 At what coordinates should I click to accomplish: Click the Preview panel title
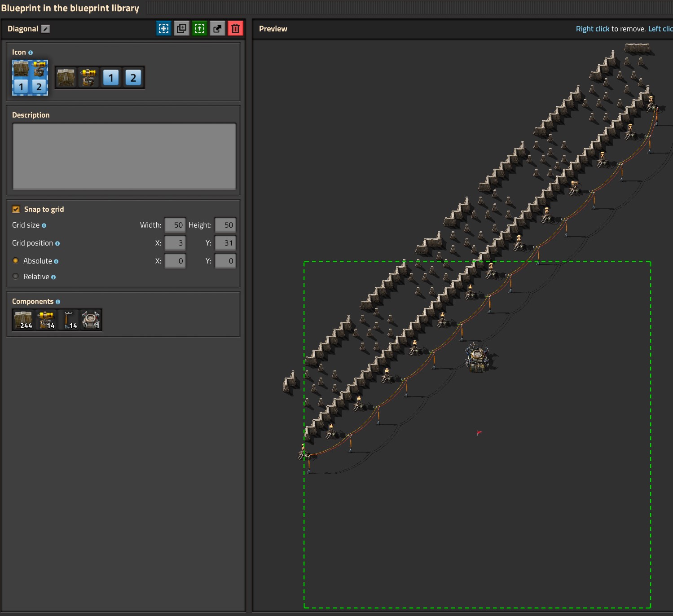point(273,29)
